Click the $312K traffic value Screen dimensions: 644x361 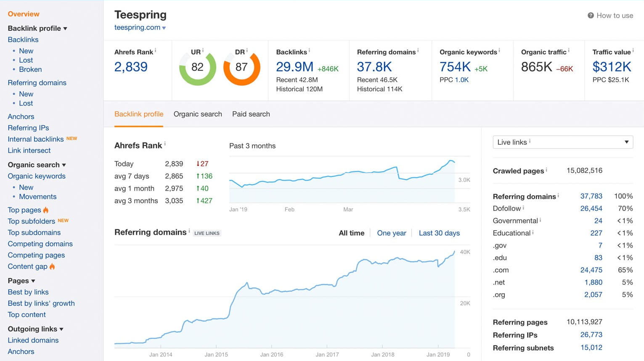pyautogui.click(x=612, y=67)
